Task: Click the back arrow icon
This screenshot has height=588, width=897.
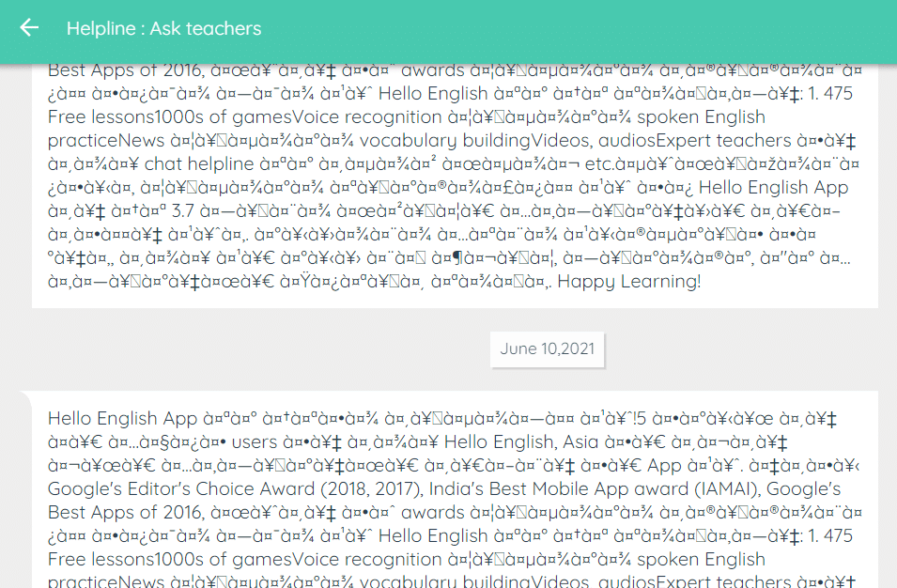Action: coord(29,28)
